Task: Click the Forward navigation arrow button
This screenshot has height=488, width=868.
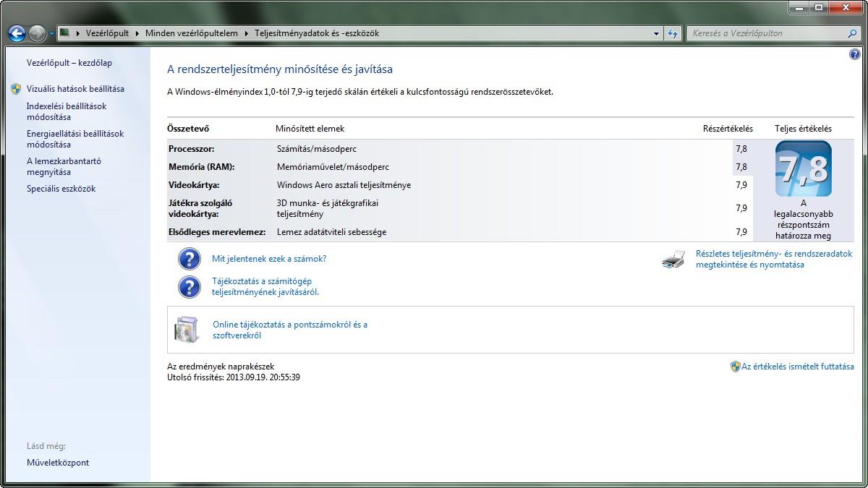Action: click(x=38, y=33)
